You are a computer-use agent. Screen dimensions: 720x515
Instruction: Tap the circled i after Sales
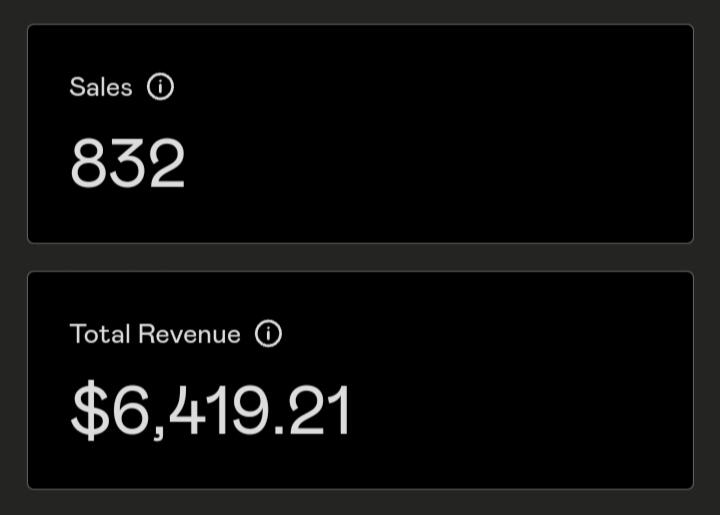click(160, 87)
